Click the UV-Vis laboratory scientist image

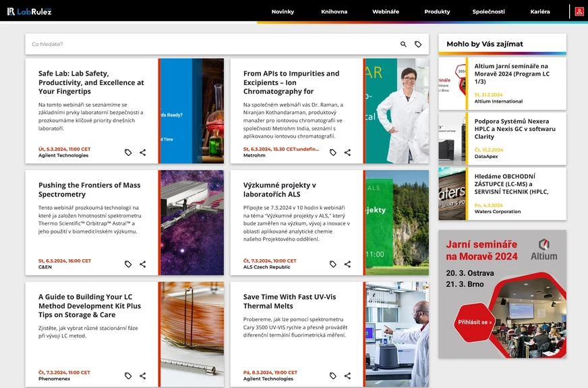(397, 334)
